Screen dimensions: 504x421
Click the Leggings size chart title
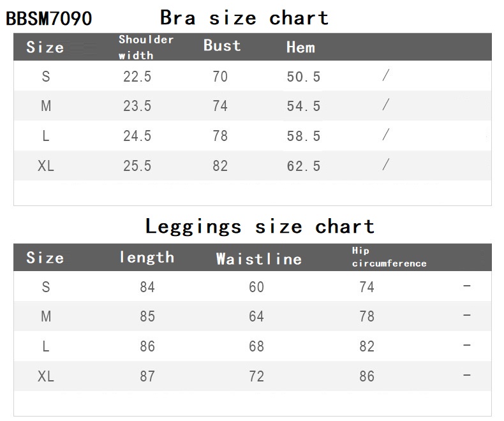(260, 226)
